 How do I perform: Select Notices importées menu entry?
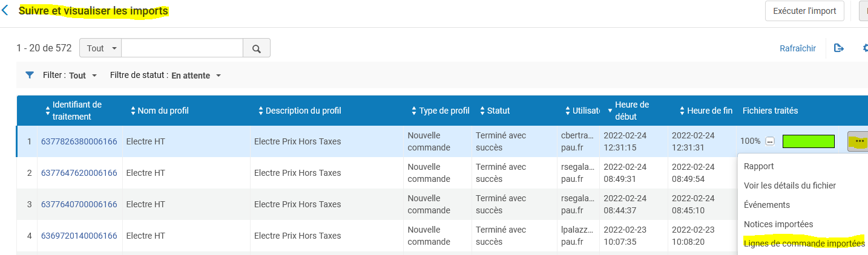pos(778,224)
